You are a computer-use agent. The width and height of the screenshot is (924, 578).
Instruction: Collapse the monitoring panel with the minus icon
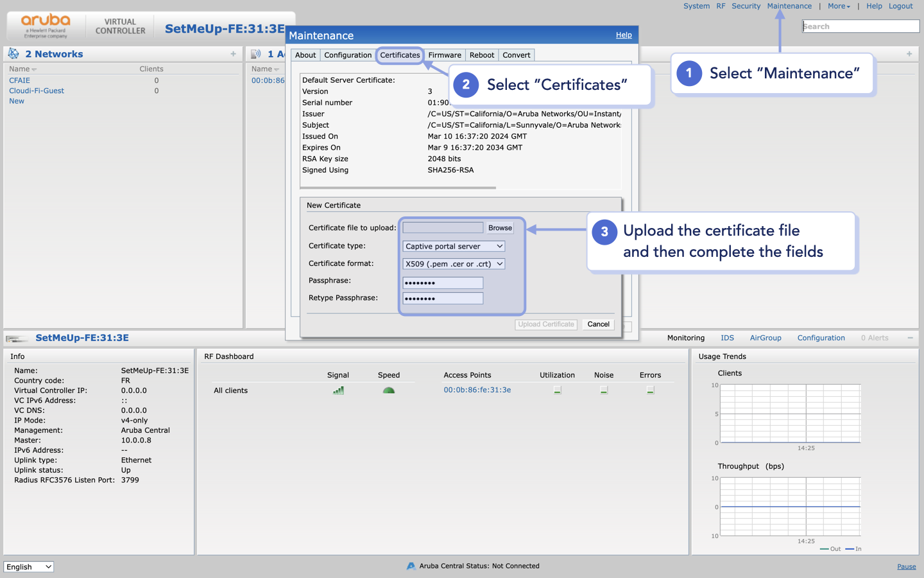pyautogui.click(x=909, y=337)
